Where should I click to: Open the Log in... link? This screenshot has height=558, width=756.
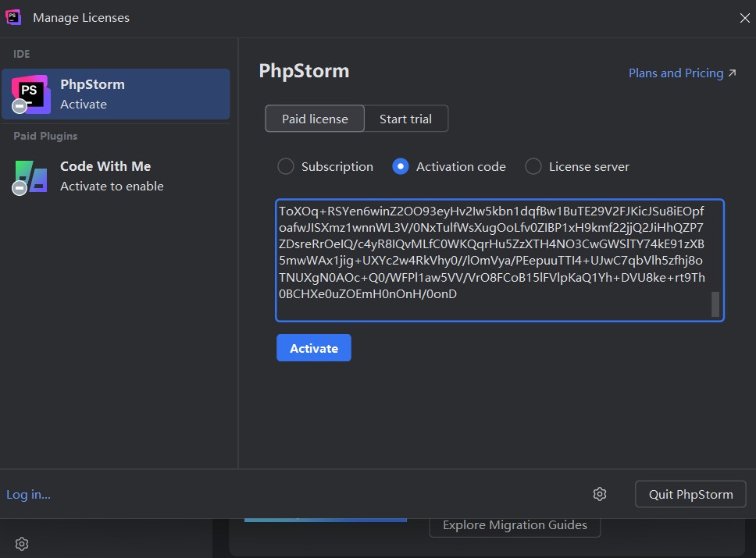[28, 494]
